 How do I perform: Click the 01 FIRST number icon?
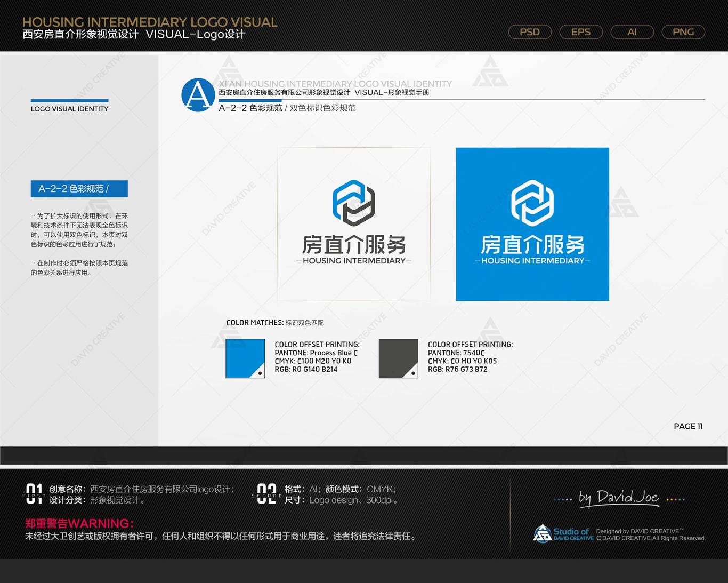tap(34, 494)
